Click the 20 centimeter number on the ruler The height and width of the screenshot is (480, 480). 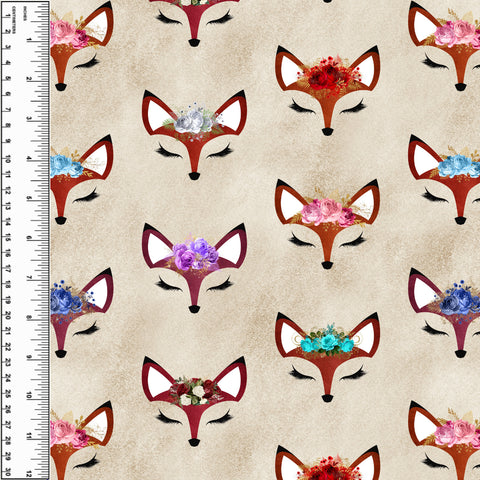point(7,316)
